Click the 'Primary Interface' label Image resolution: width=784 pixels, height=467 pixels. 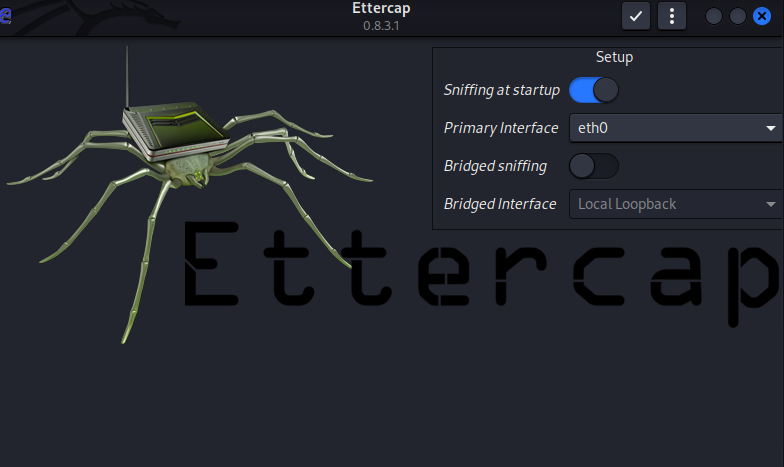(x=501, y=128)
